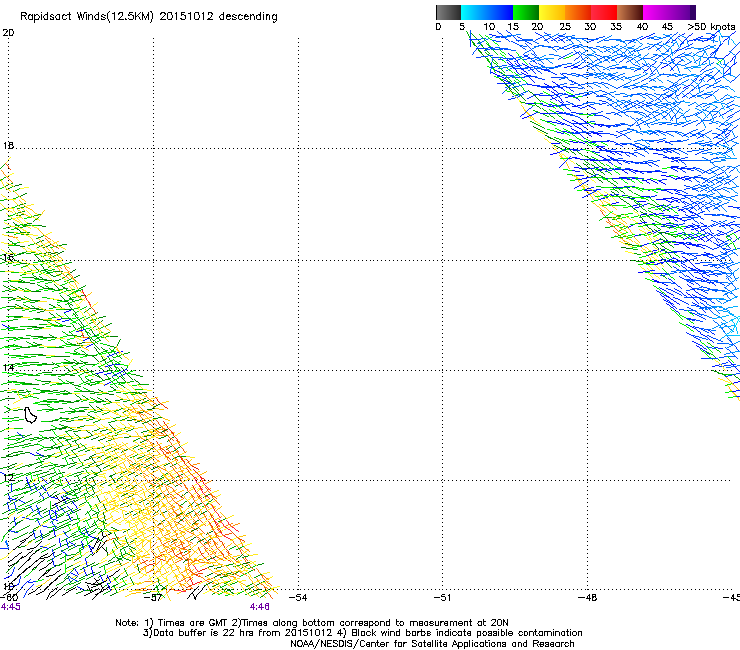Select the latitude axis label '18'

pos(8,145)
